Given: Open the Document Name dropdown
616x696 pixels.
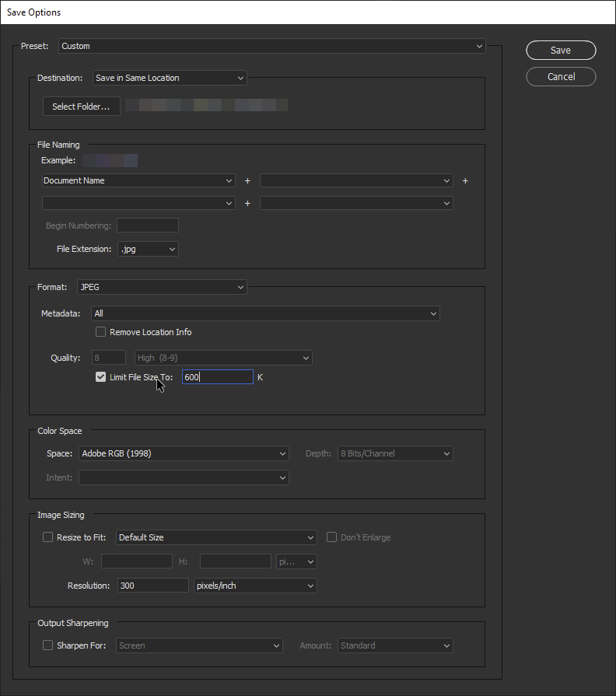Looking at the screenshot, I should [138, 180].
